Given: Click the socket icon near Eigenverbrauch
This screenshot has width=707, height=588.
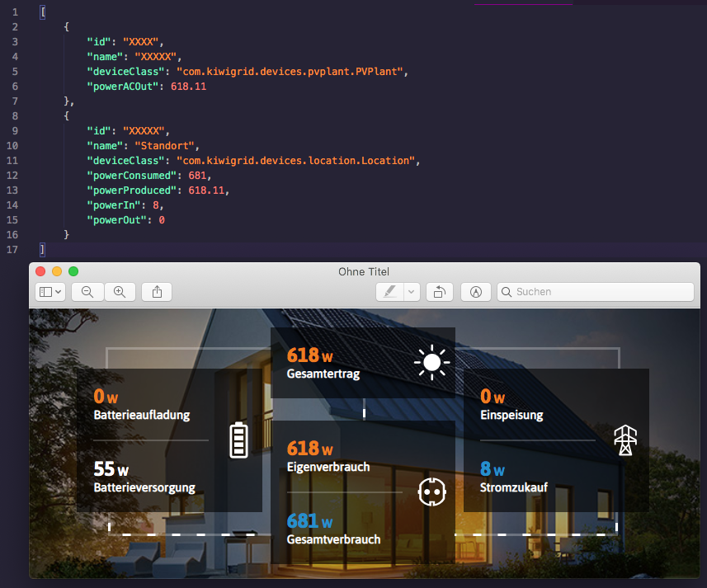Looking at the screenshot, I should pos(432,492).
